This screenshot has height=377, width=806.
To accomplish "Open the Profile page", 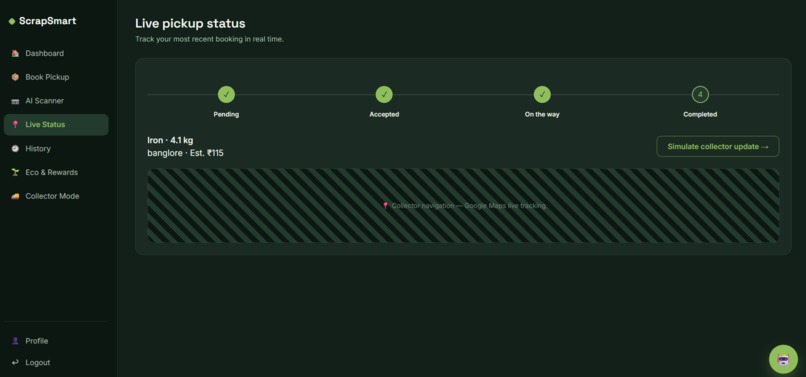I will [56, 341].
